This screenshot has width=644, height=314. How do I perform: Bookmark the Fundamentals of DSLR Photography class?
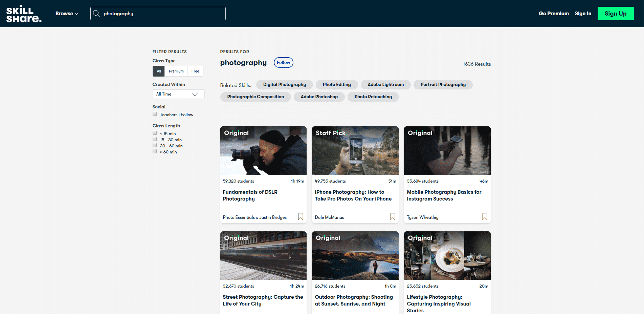301,216
